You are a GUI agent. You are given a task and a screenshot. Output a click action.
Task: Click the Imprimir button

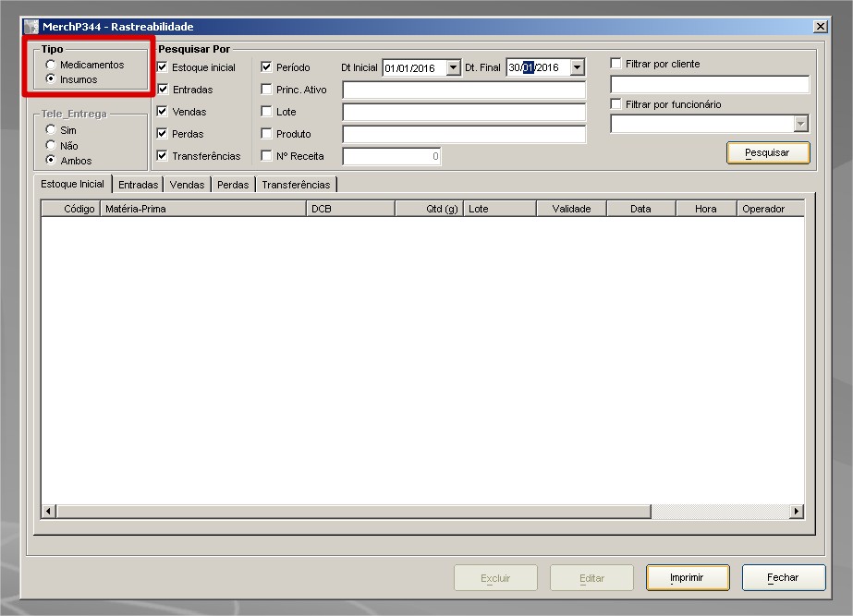click(687, 578)
